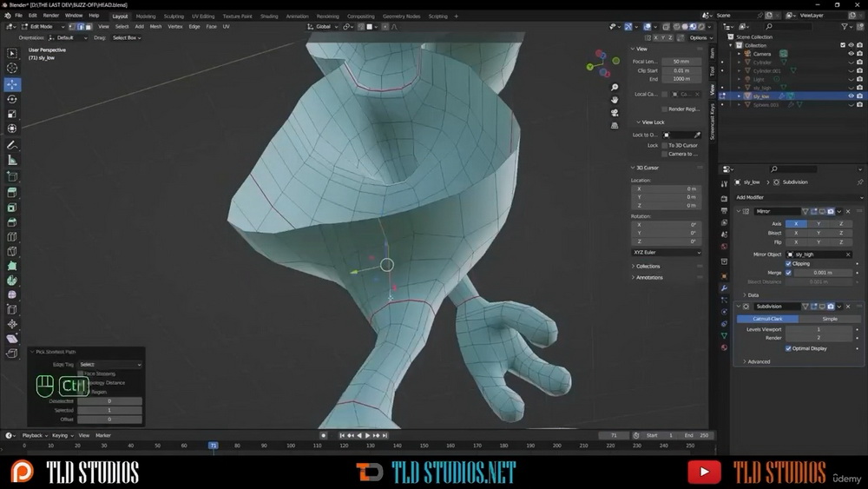Open the Render menu
The width and height of the screenshot is (868, 489).
51,16
